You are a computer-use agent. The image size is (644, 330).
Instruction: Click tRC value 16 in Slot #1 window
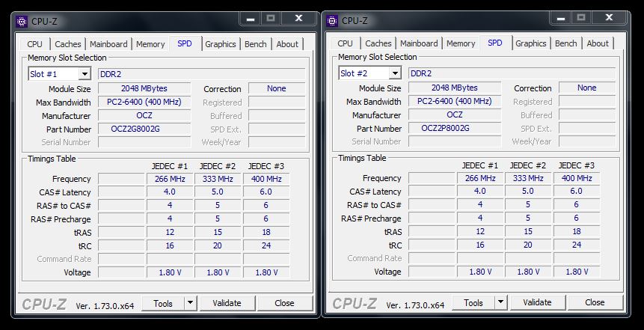click(170, 246)
